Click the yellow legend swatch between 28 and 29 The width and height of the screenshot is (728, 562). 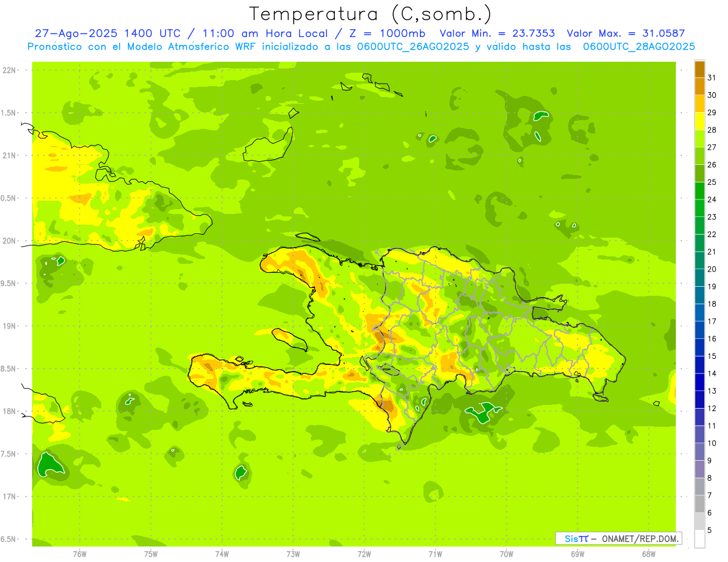(x=699, y=121)
